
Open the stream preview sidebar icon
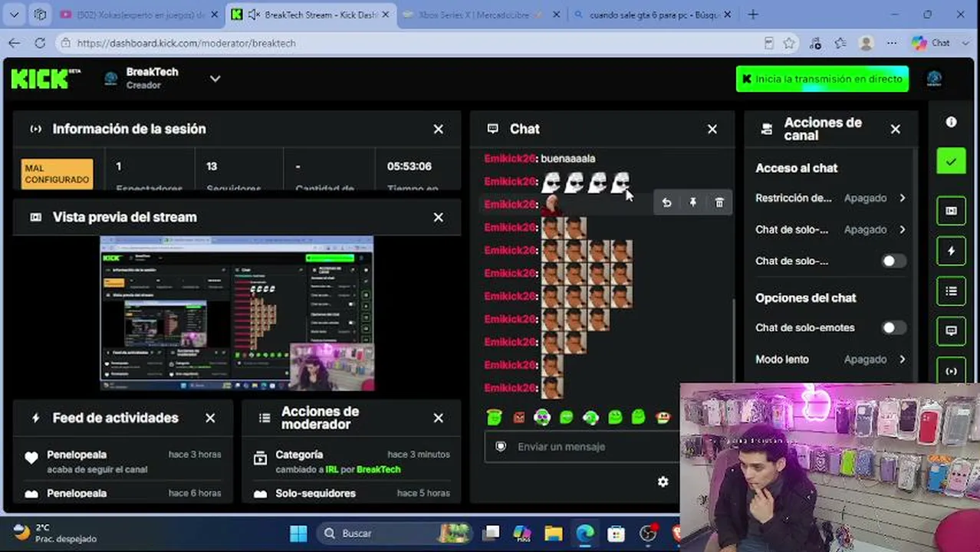point(951,211)
